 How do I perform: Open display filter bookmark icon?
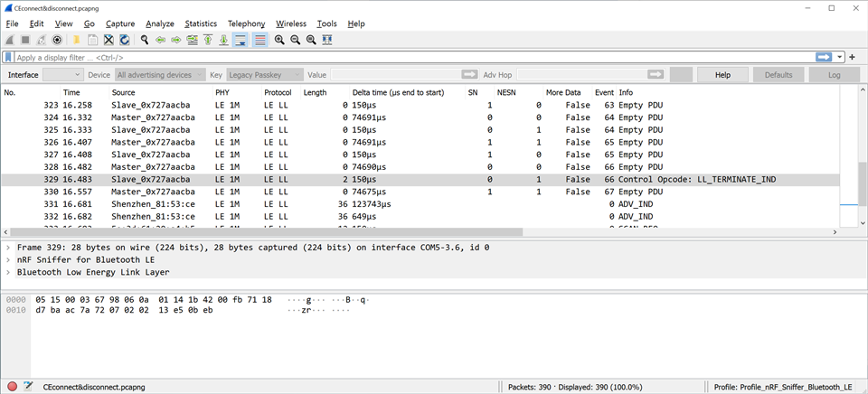8,57
